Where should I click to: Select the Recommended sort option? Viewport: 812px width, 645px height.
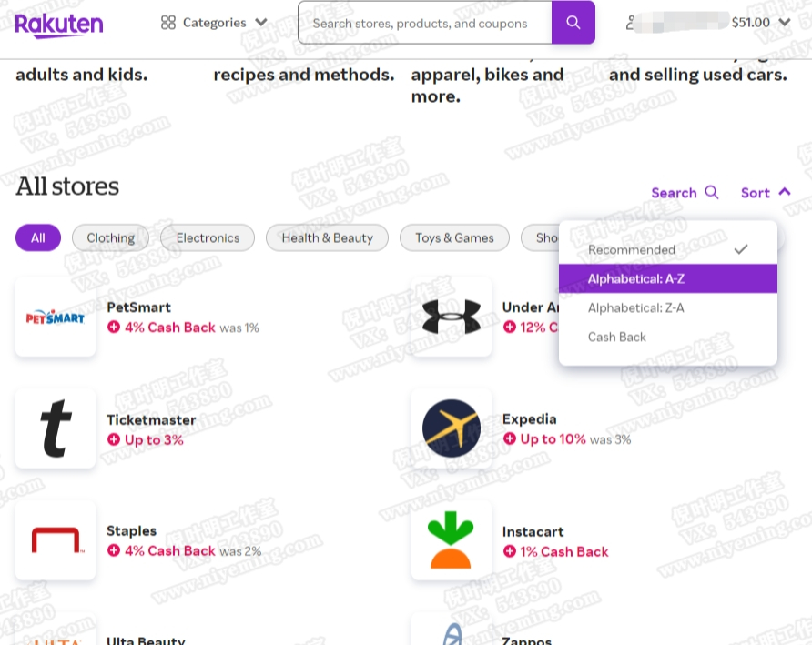coord(632,249)
